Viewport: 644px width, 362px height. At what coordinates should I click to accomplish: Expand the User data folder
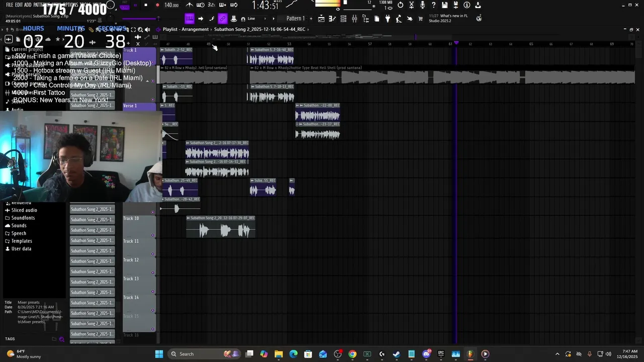click(x=21, y=248)
